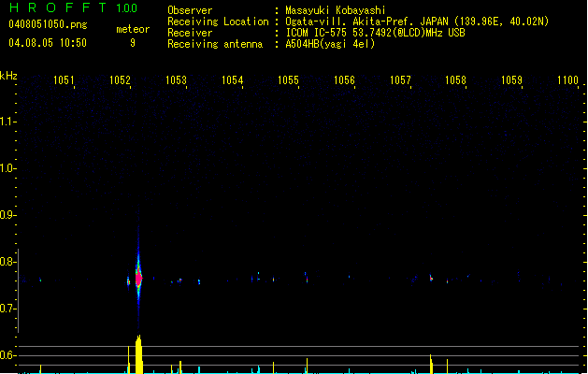Image resolution: width=588 pixels, height=374 pixels.
Task: Click time axis label 1051
Action: [x=64, y=79]
